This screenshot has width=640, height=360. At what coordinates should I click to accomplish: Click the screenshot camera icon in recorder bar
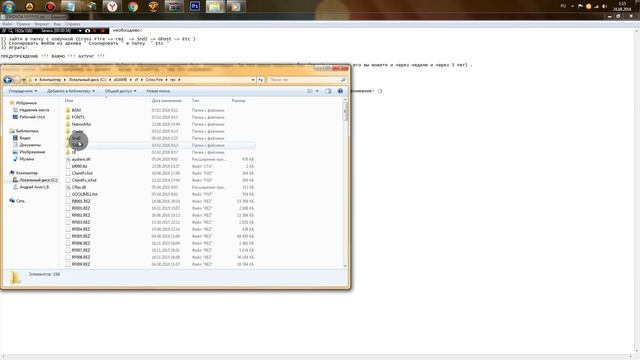(x=87, y=31)
